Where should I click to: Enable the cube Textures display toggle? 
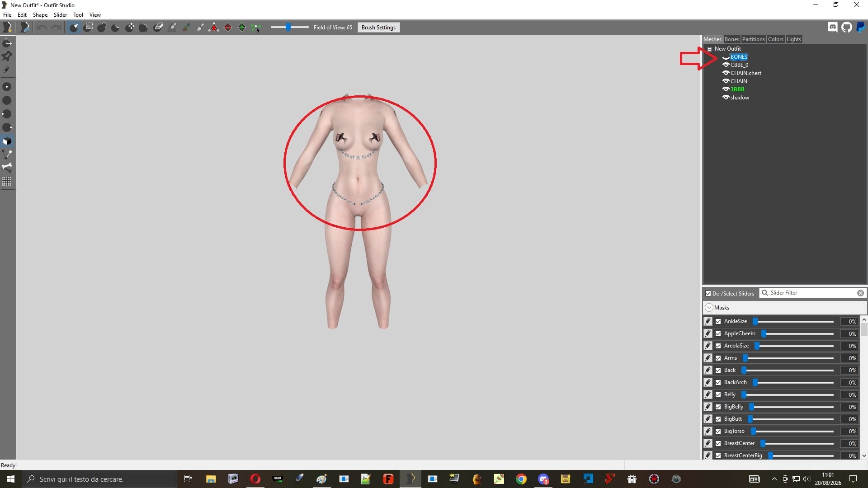(x=7, y=141)
